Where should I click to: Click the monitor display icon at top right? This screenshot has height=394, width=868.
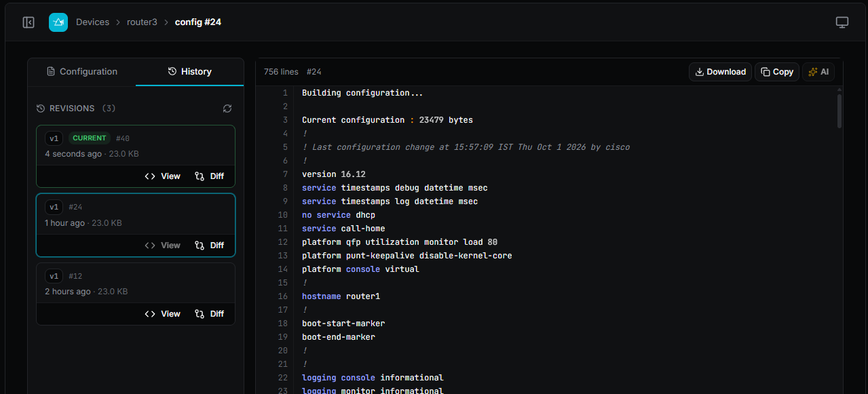pyautogui.click(x=842, y=22)
